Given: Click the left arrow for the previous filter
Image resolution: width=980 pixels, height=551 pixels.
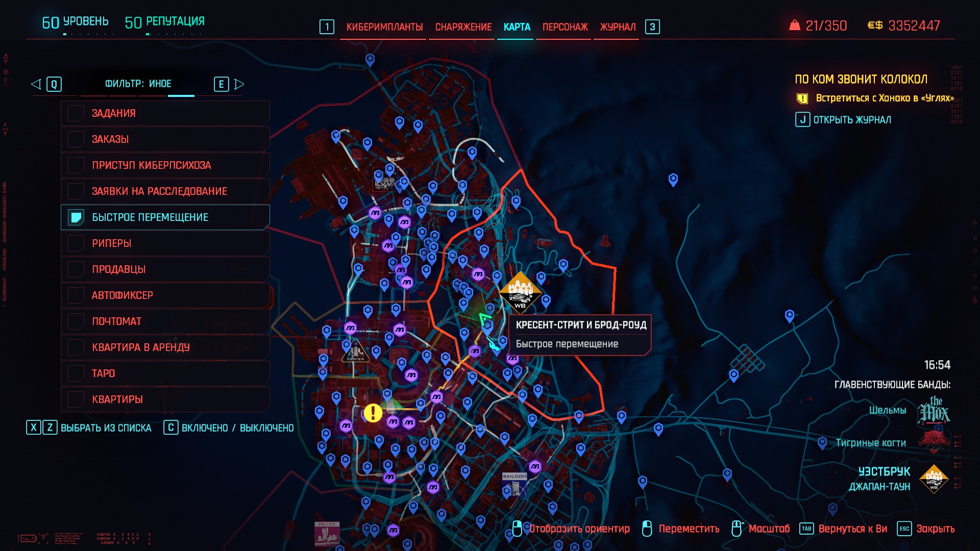Looking at the screenshot, I should [36, 84].
